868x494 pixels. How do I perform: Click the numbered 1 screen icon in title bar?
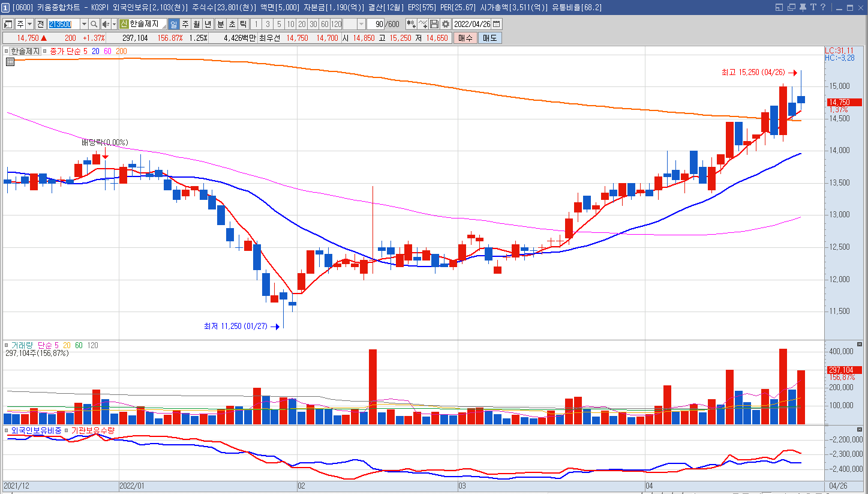5,8
